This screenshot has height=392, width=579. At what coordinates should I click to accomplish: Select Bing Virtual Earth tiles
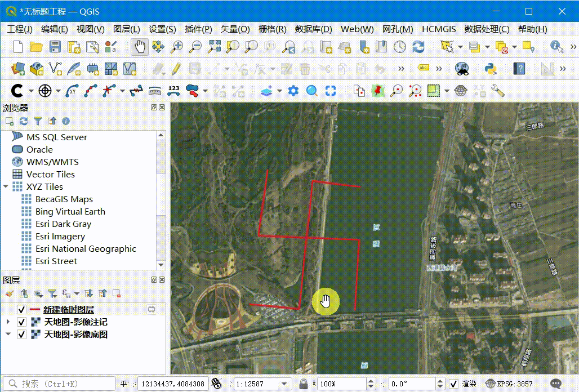point(70,212)
